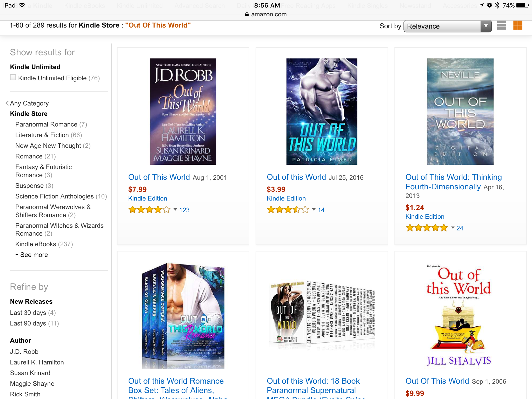Tap the amazon.com address bar
Image resolution: width=532 pixels, height=399 pixels.
coord(266,14)
